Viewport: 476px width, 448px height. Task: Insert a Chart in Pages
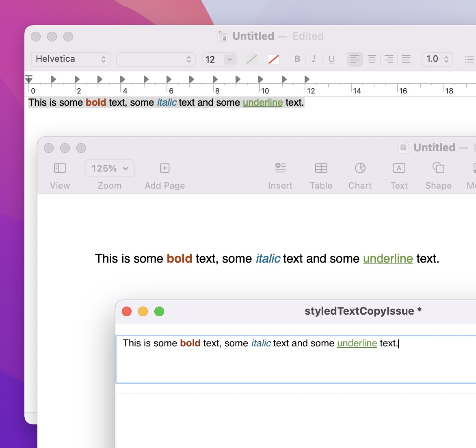tap(360, 168)
